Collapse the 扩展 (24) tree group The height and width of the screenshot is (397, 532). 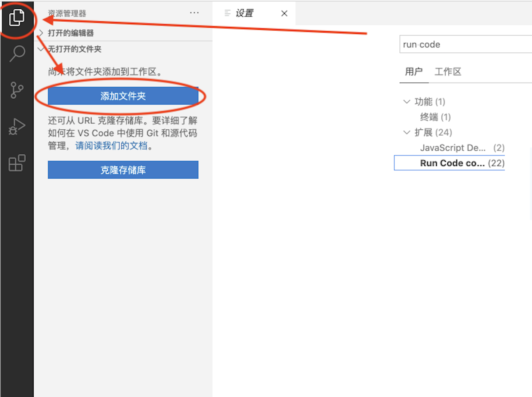point(407,132)
